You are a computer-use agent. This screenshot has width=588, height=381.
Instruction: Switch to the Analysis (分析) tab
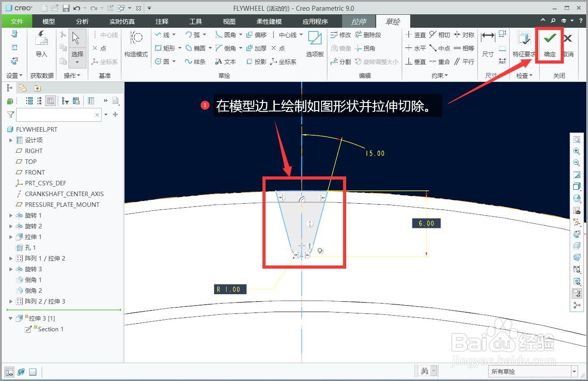(x=82, y=21)
